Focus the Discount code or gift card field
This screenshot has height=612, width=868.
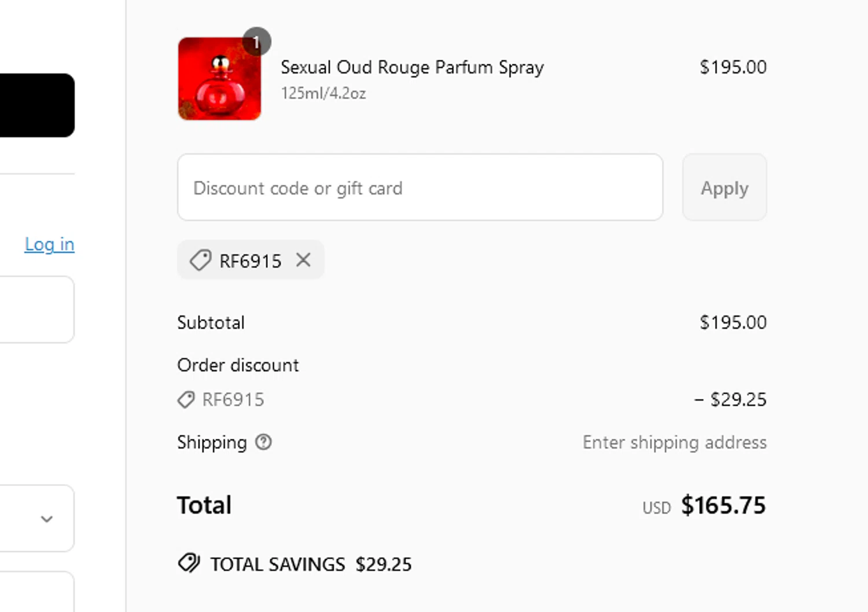point(420,188)
